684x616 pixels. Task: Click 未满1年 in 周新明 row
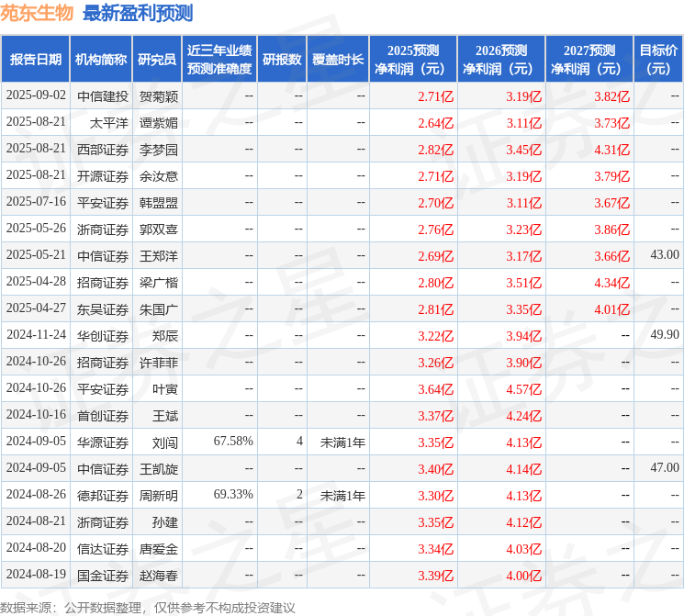(x=342, y=495)
